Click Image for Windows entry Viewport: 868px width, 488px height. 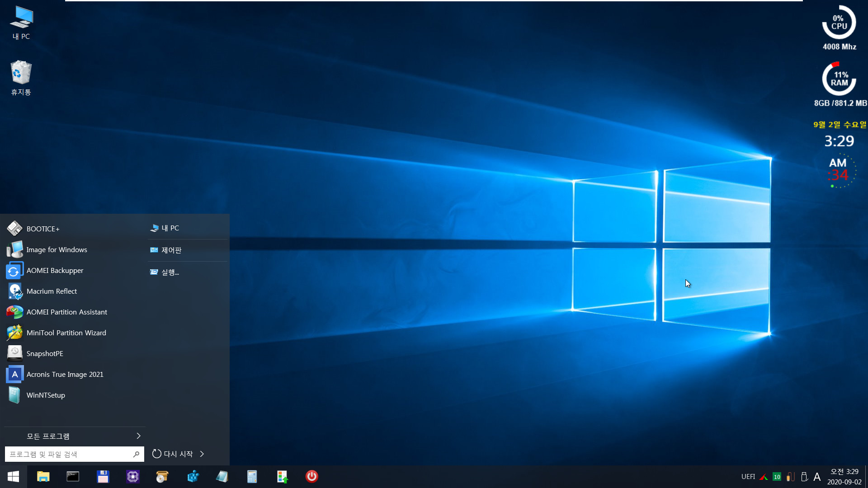(x=57, y=249)
